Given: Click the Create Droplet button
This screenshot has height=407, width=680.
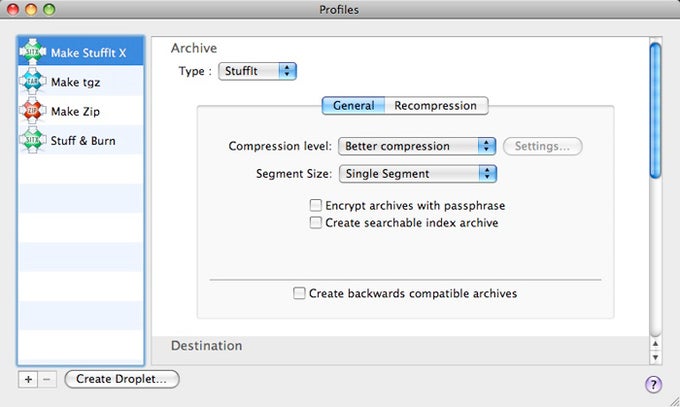Looking at the screenshot, I should pos(121,379).
